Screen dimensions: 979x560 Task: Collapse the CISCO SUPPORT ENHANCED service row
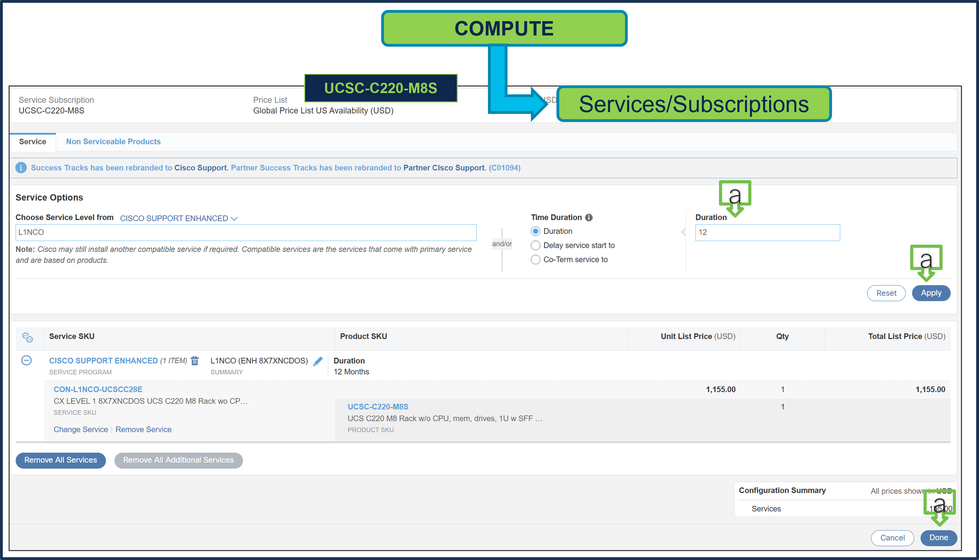point(26,361)
